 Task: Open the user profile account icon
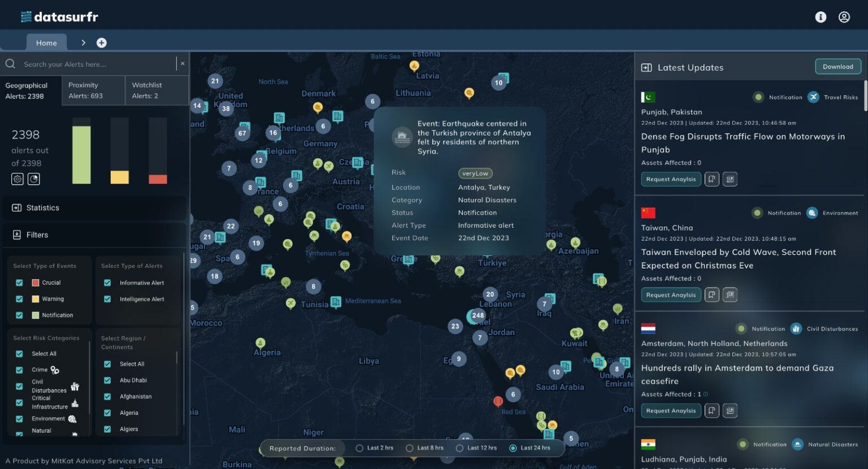coord(844,17)
